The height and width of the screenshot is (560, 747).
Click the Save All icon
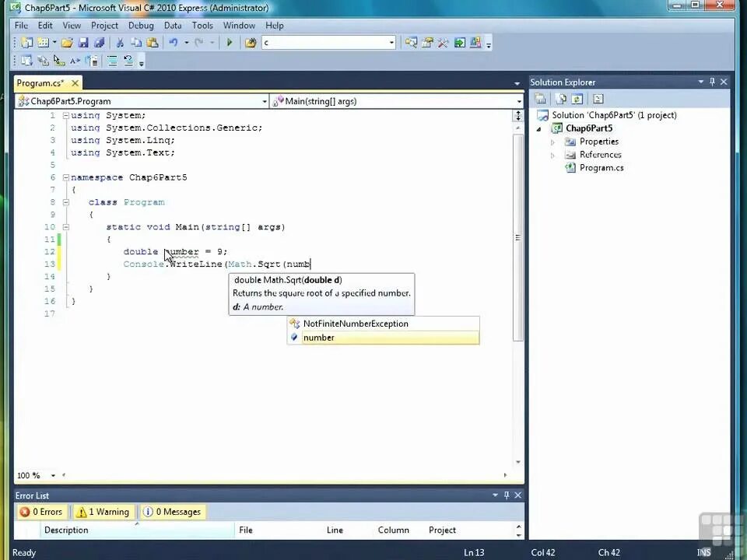click(99, 43)
